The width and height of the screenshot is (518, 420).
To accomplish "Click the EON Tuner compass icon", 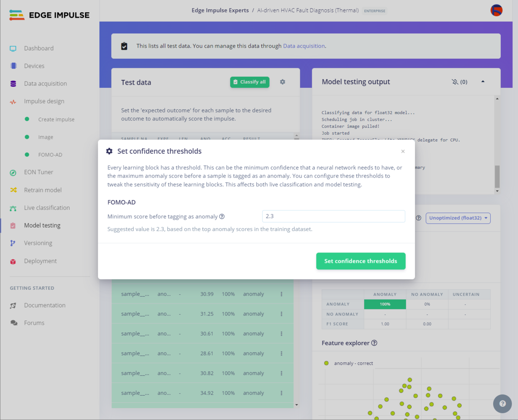I will (x=13, y=172).
